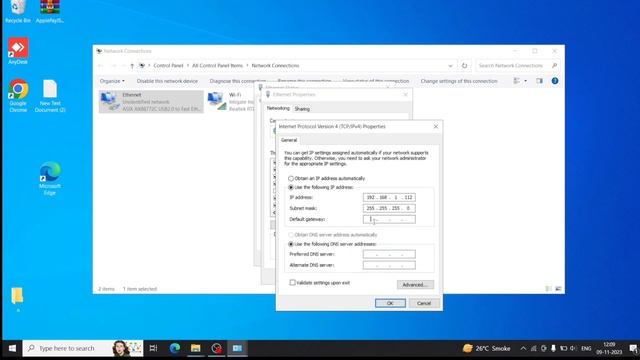This screenshot has height=360, width=640.
Task: Click the taskbar clock and date
Action: point(609,348)
